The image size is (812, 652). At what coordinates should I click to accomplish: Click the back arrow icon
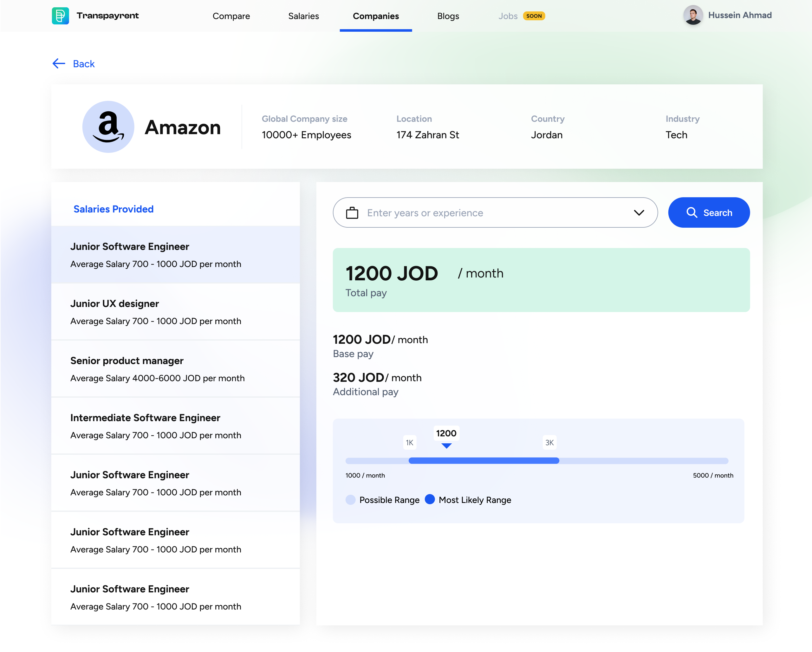59,64
